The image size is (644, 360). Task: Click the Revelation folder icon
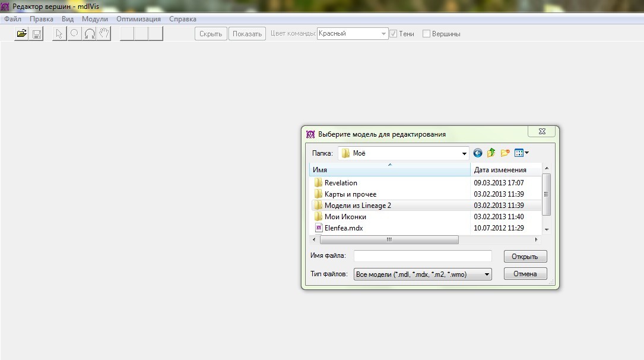tap(318, 182)
